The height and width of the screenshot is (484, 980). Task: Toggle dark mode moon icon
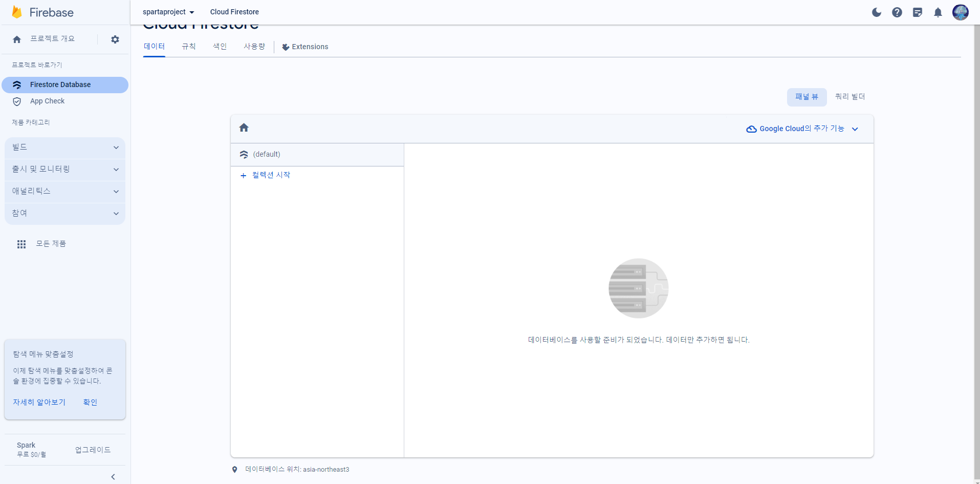(877, 12)
